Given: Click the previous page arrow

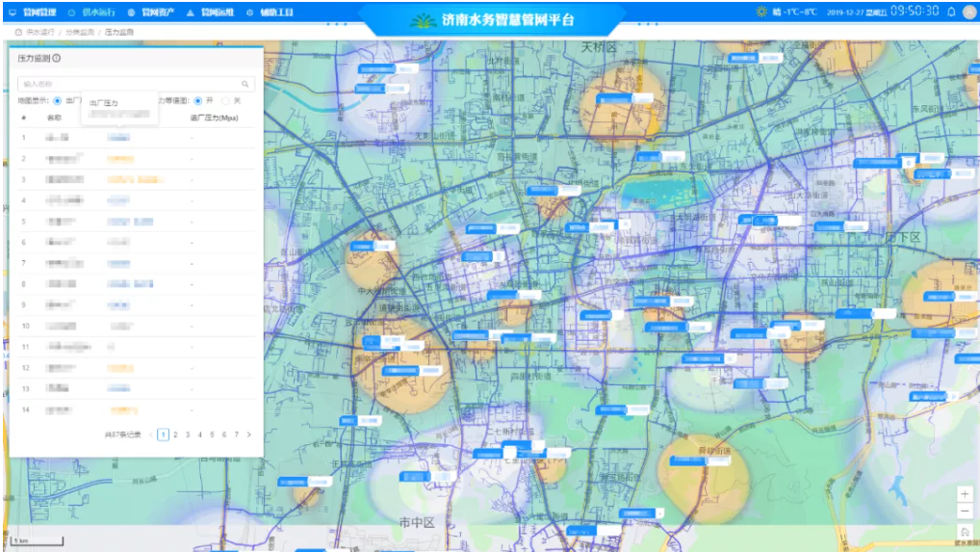Looking at the screenshot, I should (x=150, y=434).
